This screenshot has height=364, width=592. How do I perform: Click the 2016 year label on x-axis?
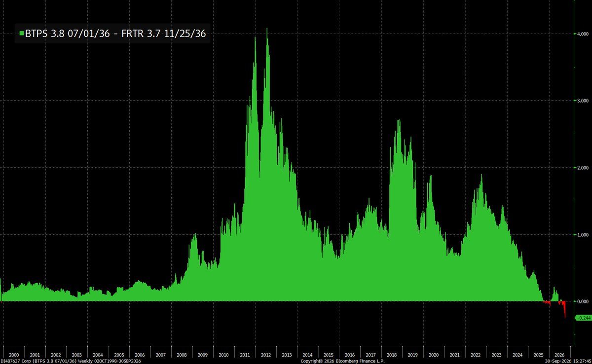pos(349,355)
